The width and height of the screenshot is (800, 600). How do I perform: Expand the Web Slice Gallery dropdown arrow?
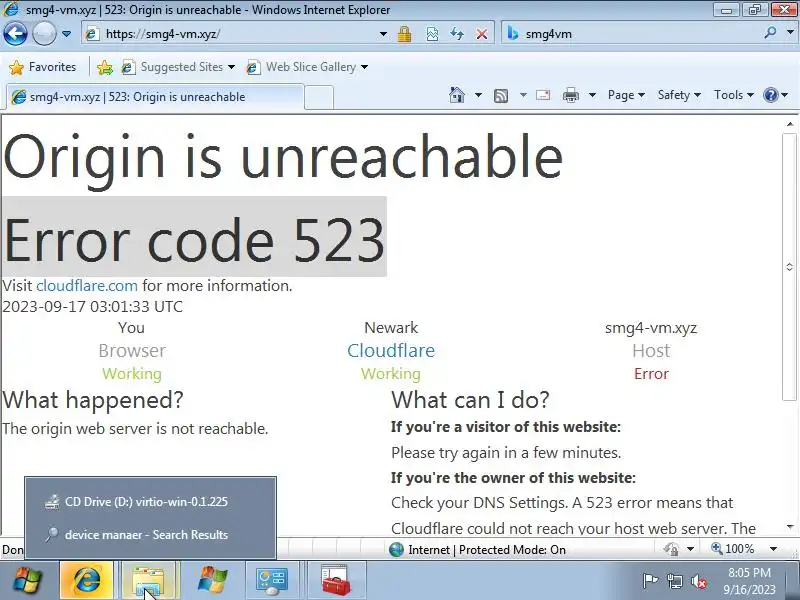coord(364,67)
